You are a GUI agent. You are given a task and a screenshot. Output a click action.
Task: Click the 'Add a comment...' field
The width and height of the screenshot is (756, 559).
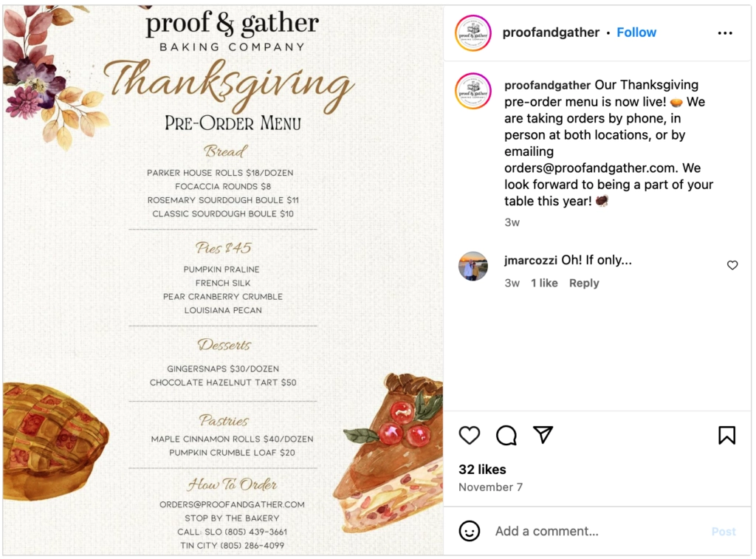[591, 531]
